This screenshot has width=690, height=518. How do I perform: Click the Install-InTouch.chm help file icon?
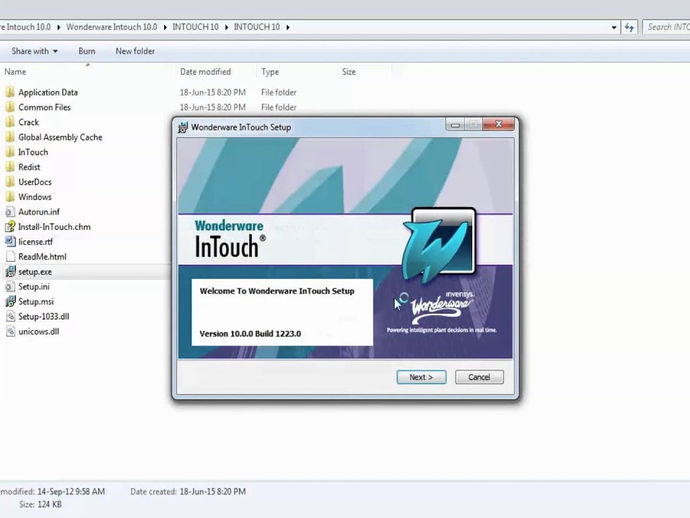(10, 227)
